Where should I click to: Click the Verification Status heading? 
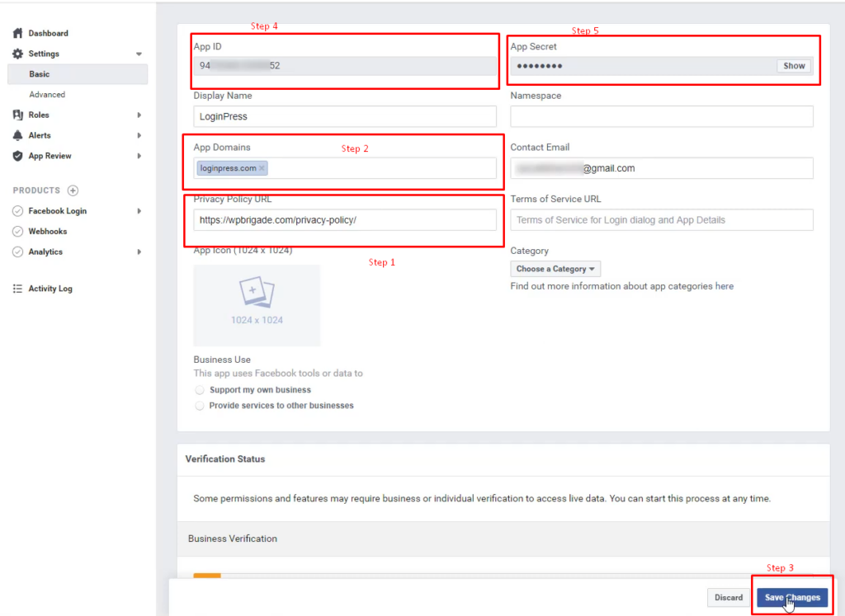225,459
